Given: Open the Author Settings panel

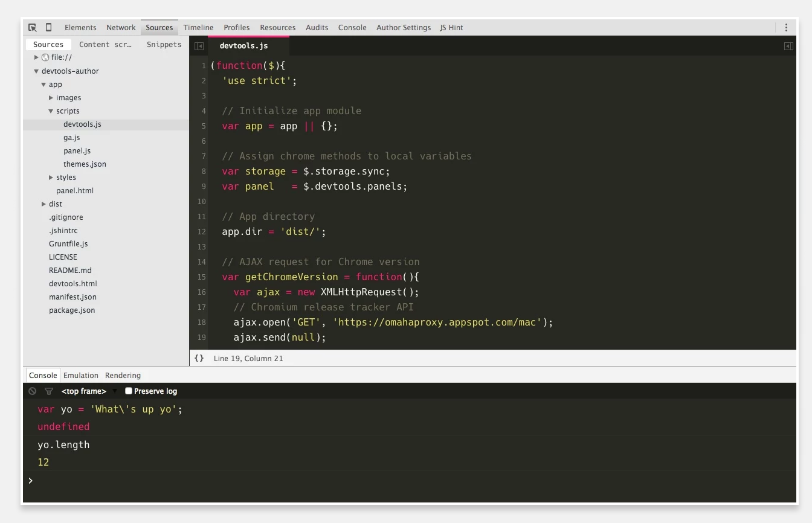Looking at the screenshot, I should (404, 27).
